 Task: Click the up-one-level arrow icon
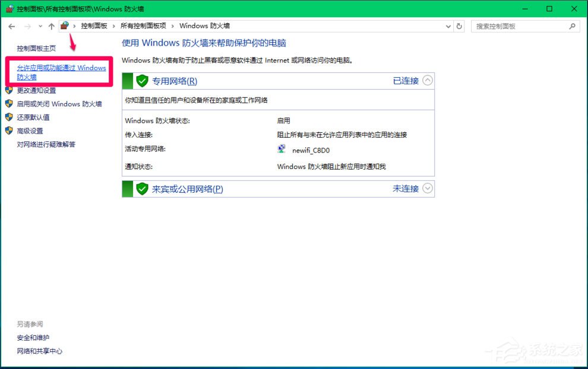52,26
